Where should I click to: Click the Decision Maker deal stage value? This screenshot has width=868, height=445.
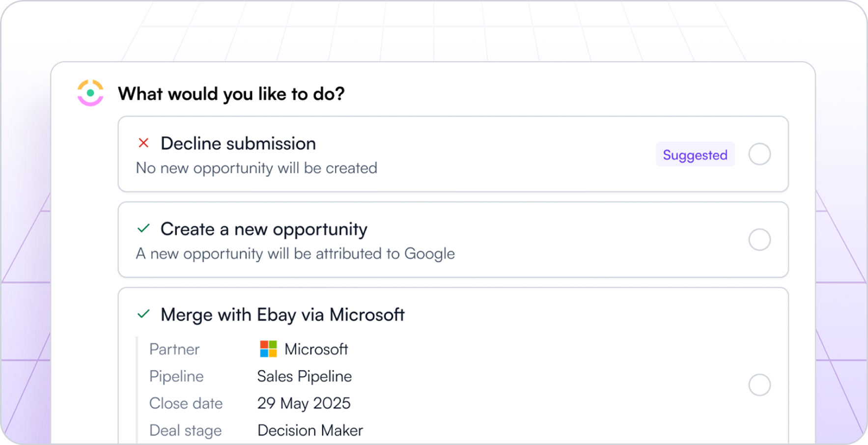point(310,430)
